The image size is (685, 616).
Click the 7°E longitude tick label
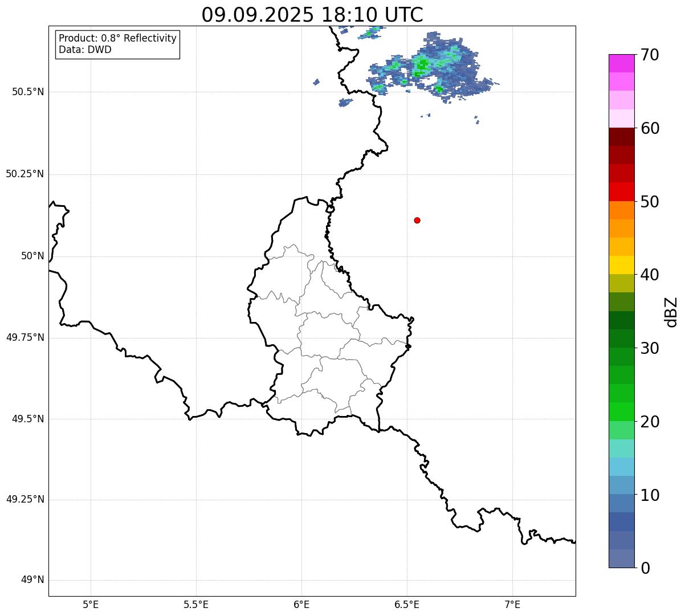click(513, 605)
